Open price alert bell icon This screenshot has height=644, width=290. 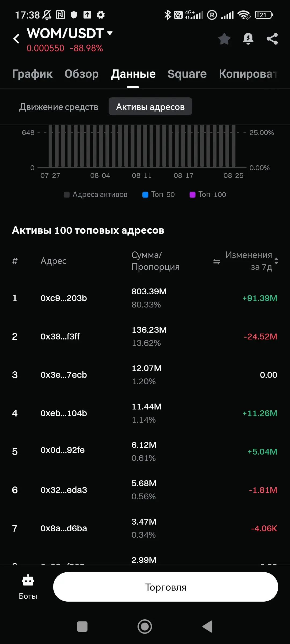click(248, 39)
